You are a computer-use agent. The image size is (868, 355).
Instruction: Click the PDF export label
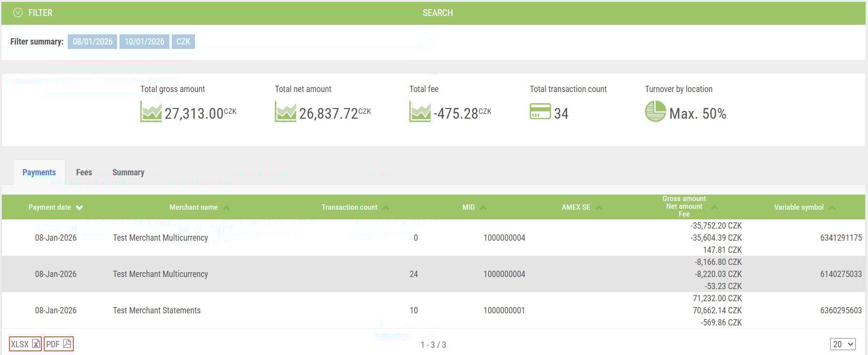click(x=53, y=344)
